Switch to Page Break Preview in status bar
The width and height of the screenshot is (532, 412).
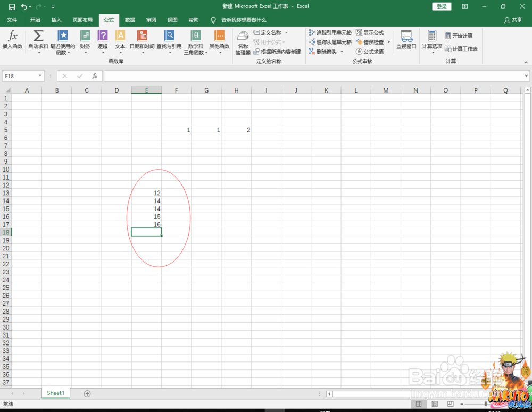click(x=450, y=404)
